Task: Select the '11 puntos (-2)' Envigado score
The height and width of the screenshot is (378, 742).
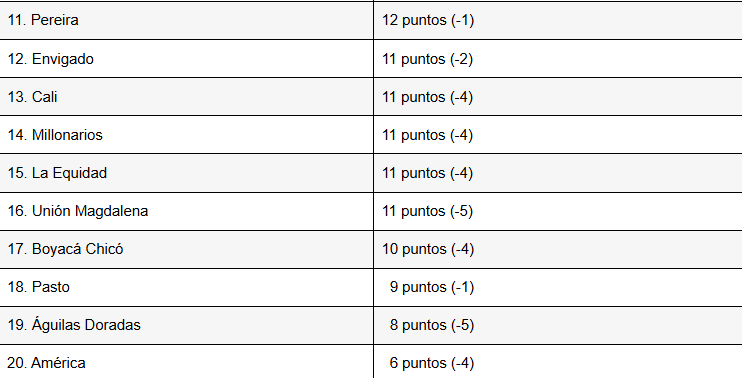Action: (x=428, y=59)
